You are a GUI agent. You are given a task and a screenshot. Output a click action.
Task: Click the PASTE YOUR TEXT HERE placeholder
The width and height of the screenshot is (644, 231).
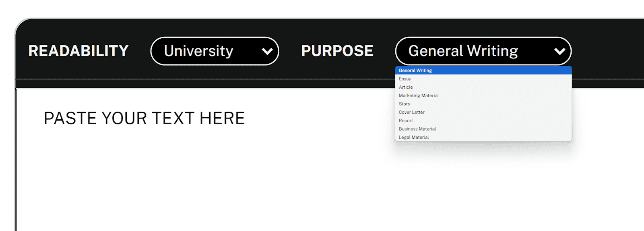[144, 119]
